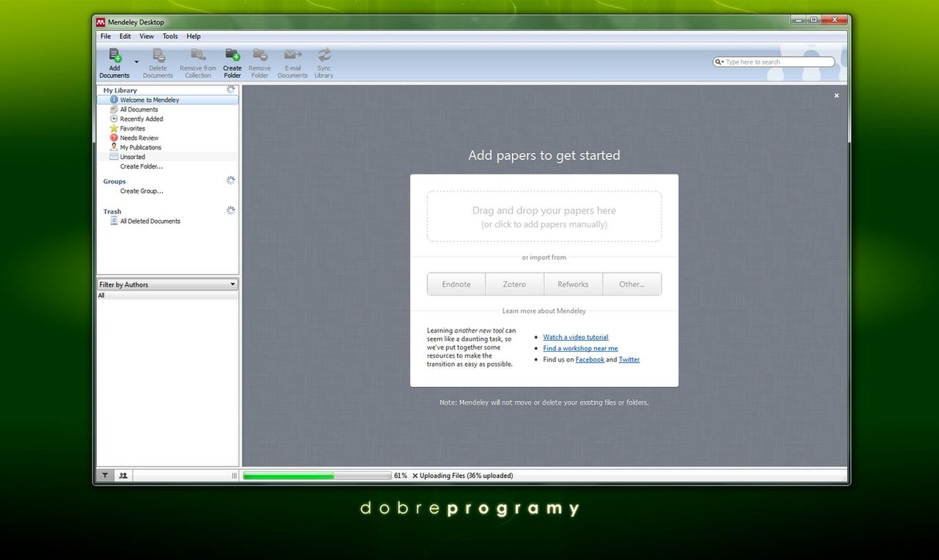Viewport: 939px width, 560px height.
Task: Open Find a workshop near me link
Action: coord(580,348)
